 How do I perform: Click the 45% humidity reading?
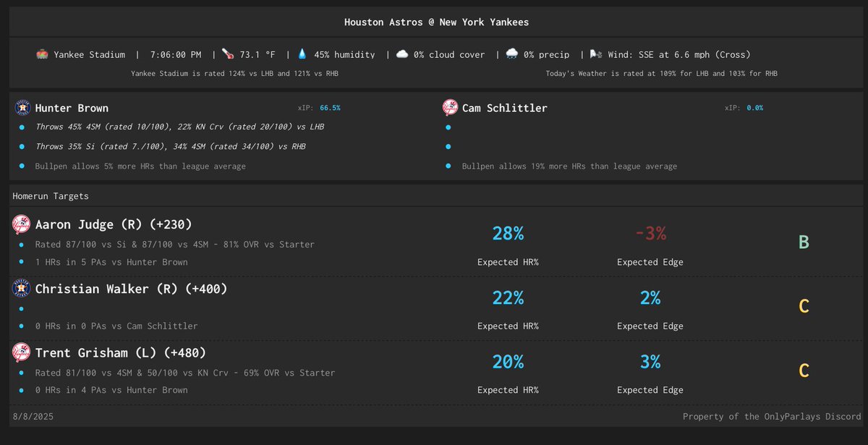tap(344, 55)
